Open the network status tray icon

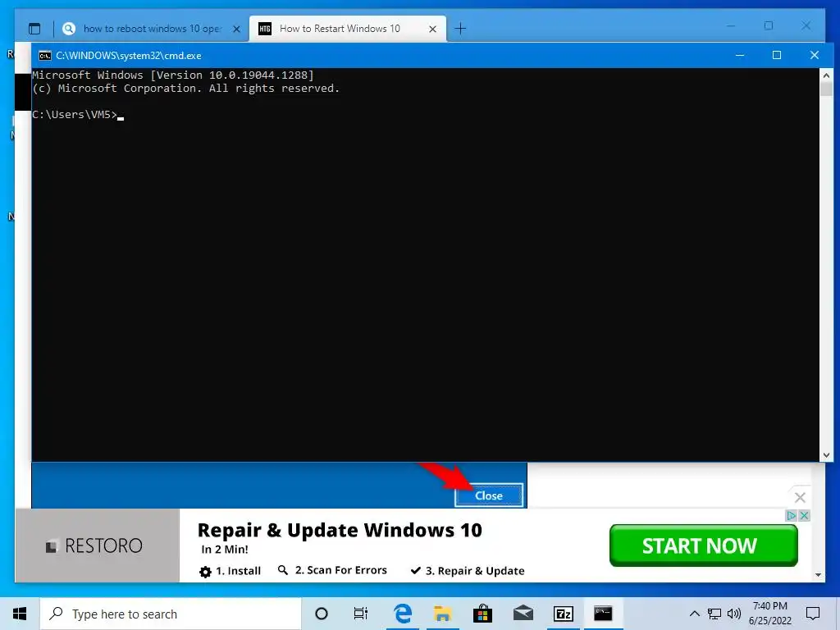714,614
